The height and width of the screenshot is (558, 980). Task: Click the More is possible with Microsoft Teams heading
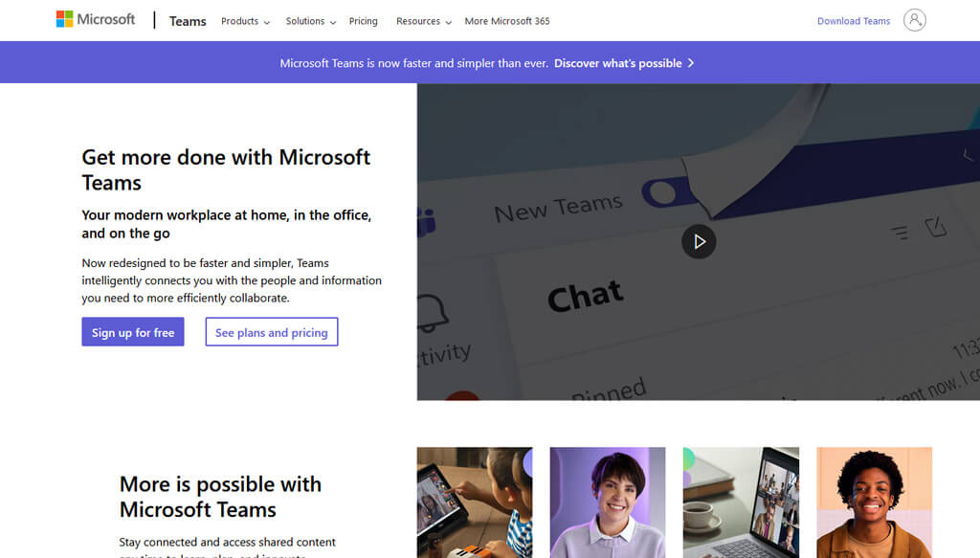pos(221,497)
